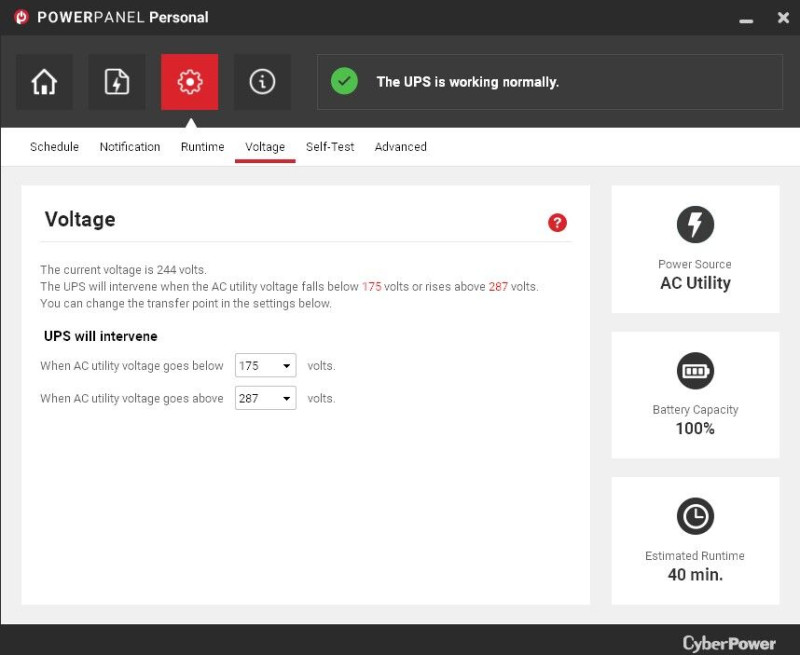
Task: Switch to the Notification tab
Action: [x=130, y=147]
